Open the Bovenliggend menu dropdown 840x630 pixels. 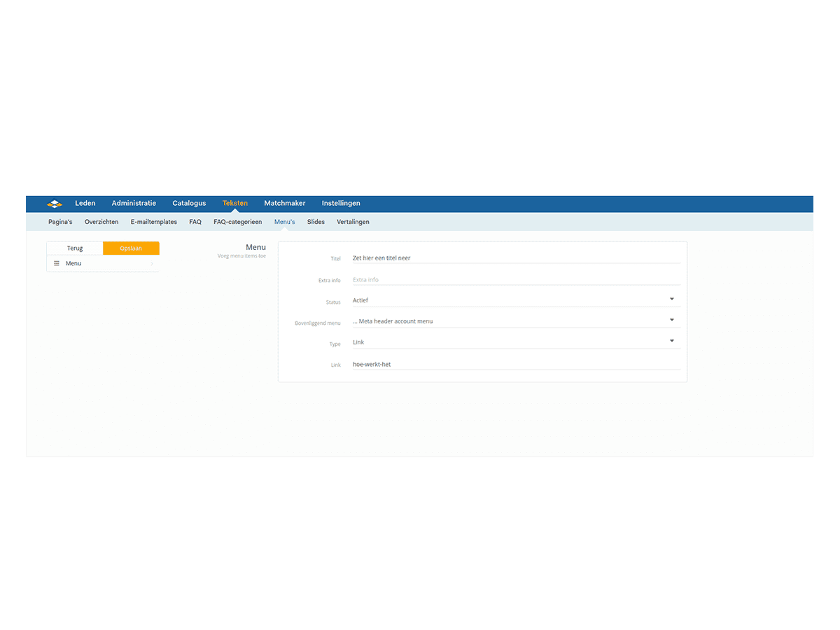coord(515,321)
